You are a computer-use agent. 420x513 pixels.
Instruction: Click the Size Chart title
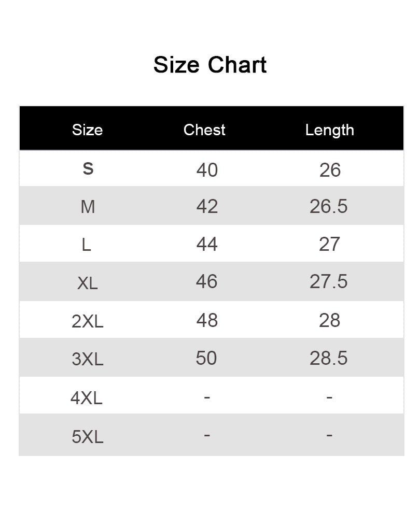(210, 64)
